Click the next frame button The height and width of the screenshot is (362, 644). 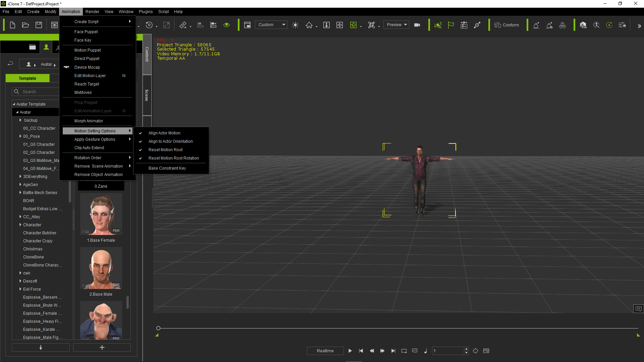[382, 351]
